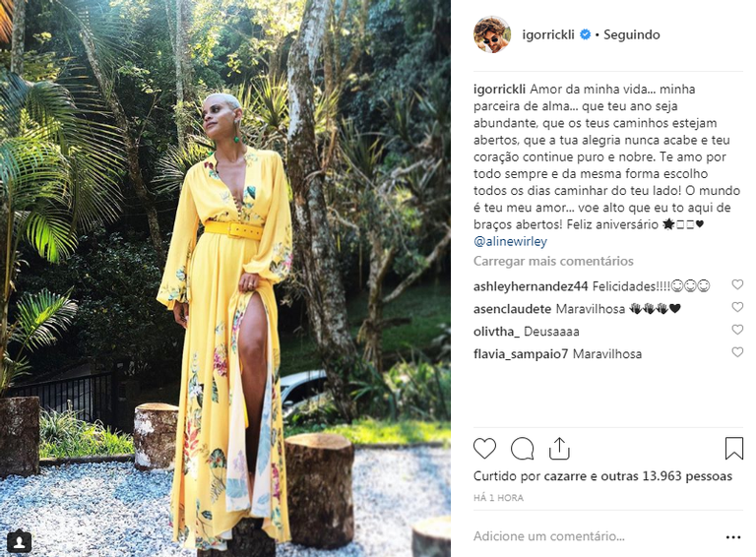Open comments via the speech bubble icon

tap(522, 449)
